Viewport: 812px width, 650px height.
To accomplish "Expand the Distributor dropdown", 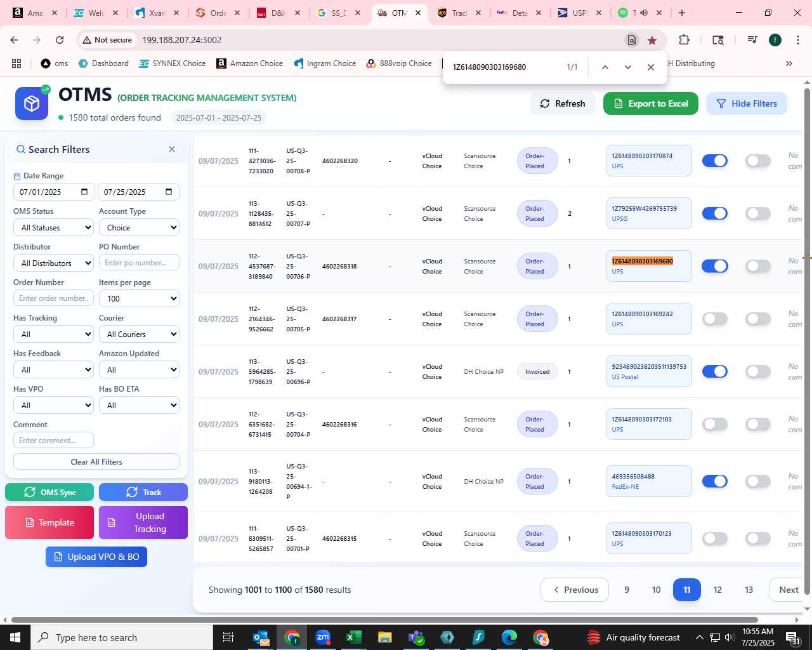I will 53,263.
